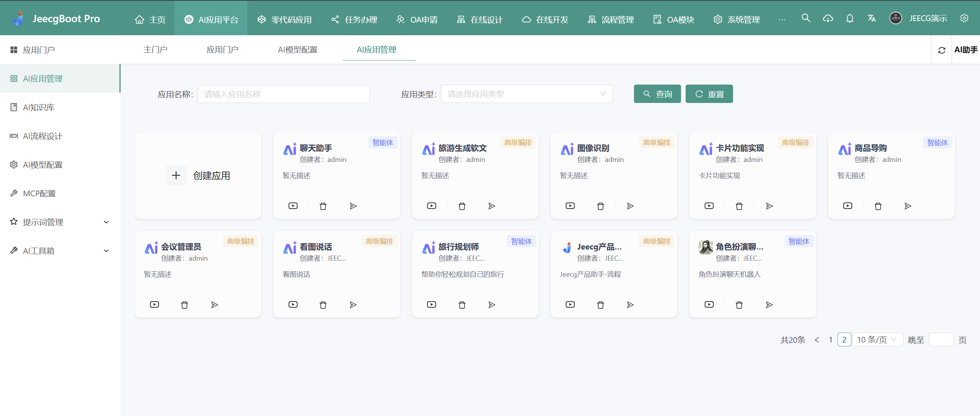Image resolution: width=980 pixels, height=416 pixels.
Task: Open the 应用类型 dropdown
Action: coord(527,94)
